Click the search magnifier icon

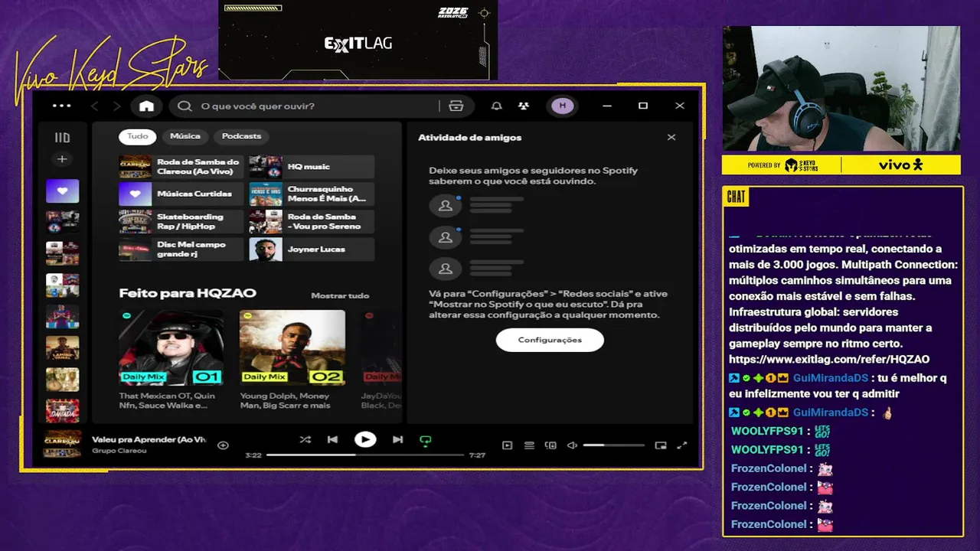tap(185, 106)
